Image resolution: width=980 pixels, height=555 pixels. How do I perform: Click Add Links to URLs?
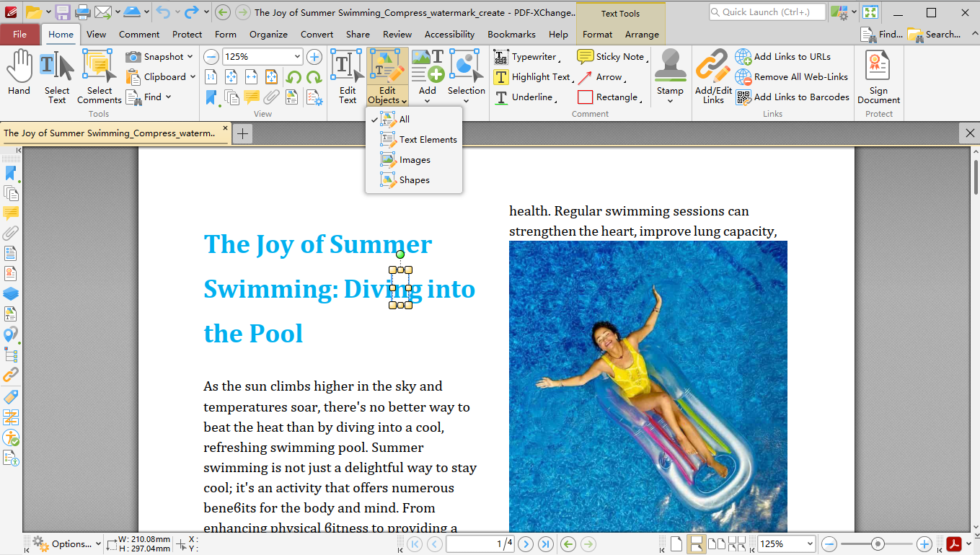(792, 57)
